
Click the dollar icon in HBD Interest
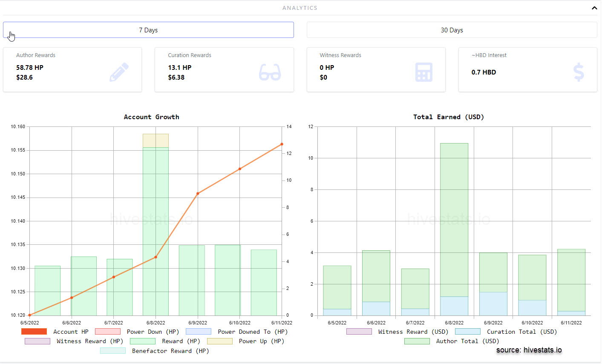click(579, 72)
